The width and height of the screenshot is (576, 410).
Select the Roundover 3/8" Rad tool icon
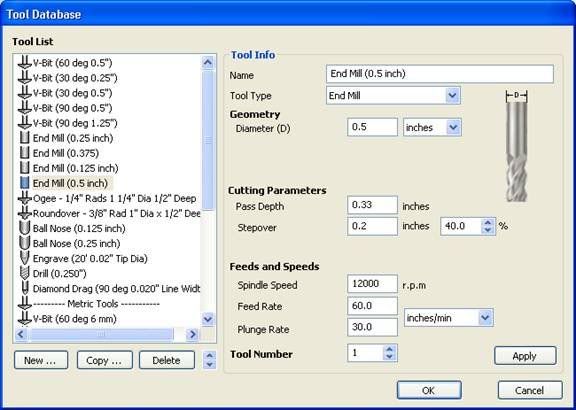[x=25, y=213]
